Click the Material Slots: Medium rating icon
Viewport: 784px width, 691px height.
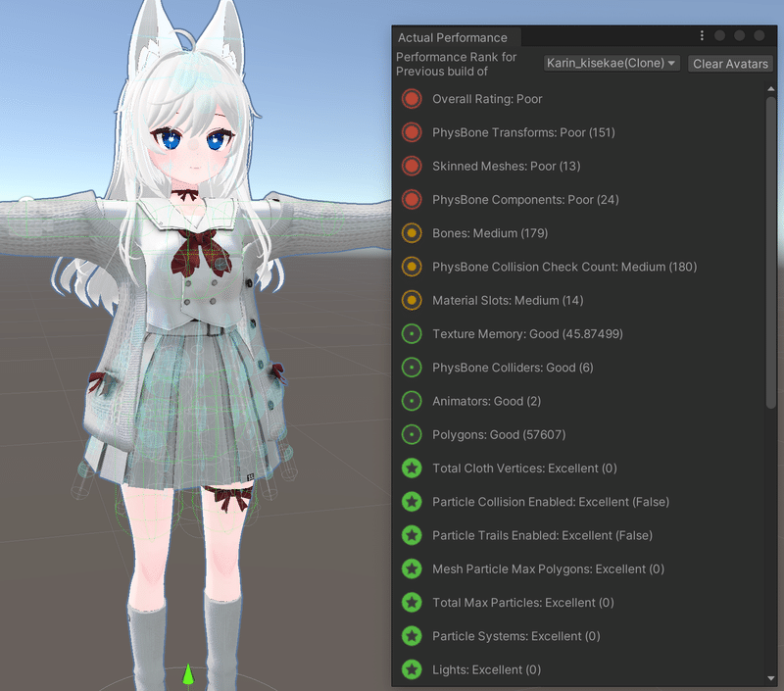click(x=413, y=300)
